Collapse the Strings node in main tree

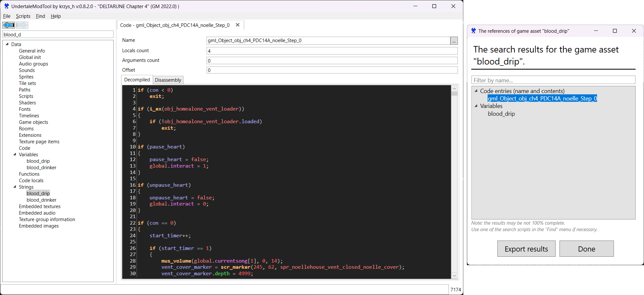pyautogui.click(x=15, y=187)
